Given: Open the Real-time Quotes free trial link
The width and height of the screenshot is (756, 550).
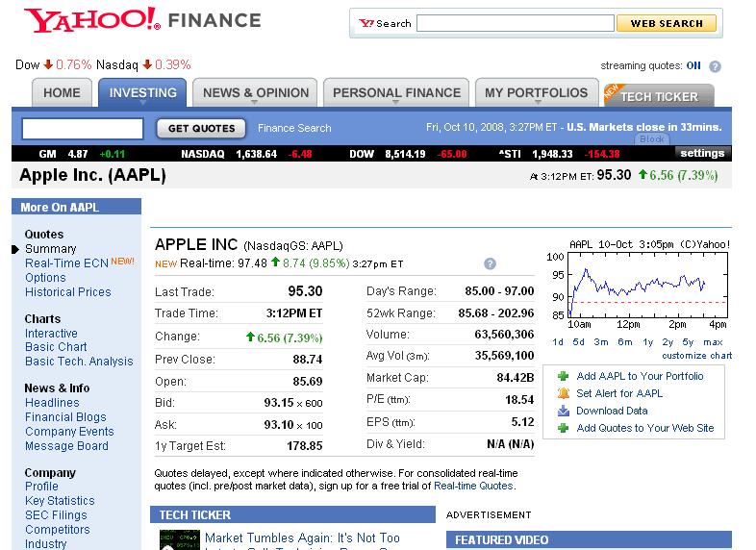Looking at the screenshot, I should tap(473, 486).
